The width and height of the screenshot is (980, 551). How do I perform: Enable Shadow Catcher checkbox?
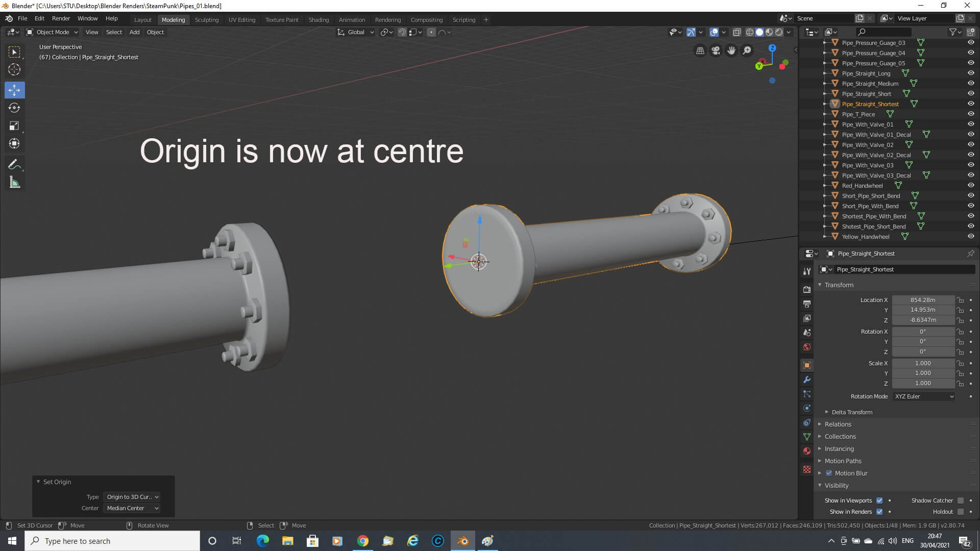[x=961, y=500]
